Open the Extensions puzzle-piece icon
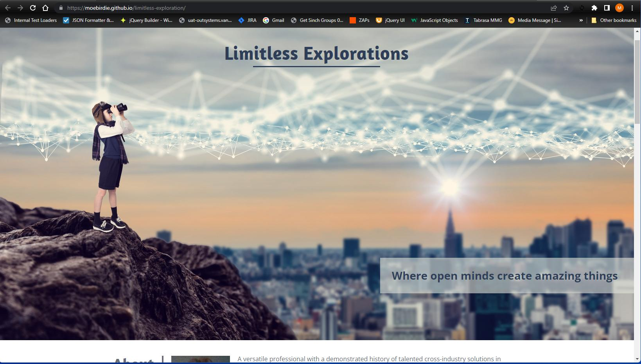Viewport: 641px width, 364px height. tap(594, 7)
